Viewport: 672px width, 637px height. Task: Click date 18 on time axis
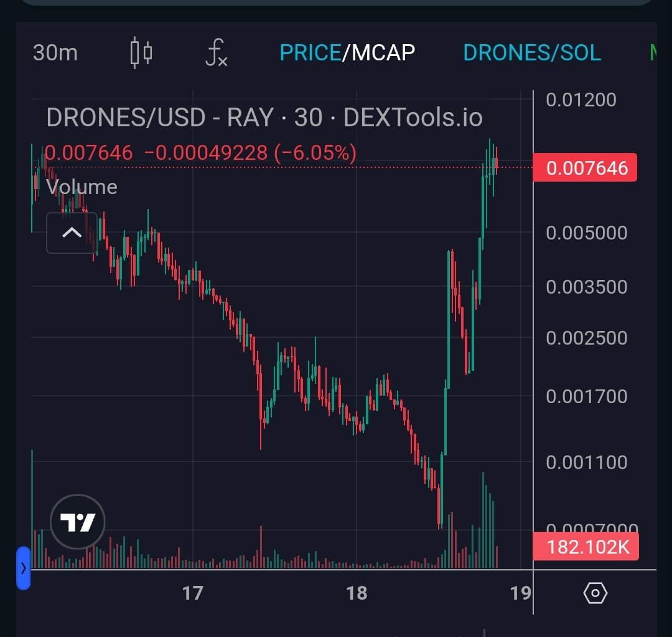pyautogui.click(x=357, y=593)
